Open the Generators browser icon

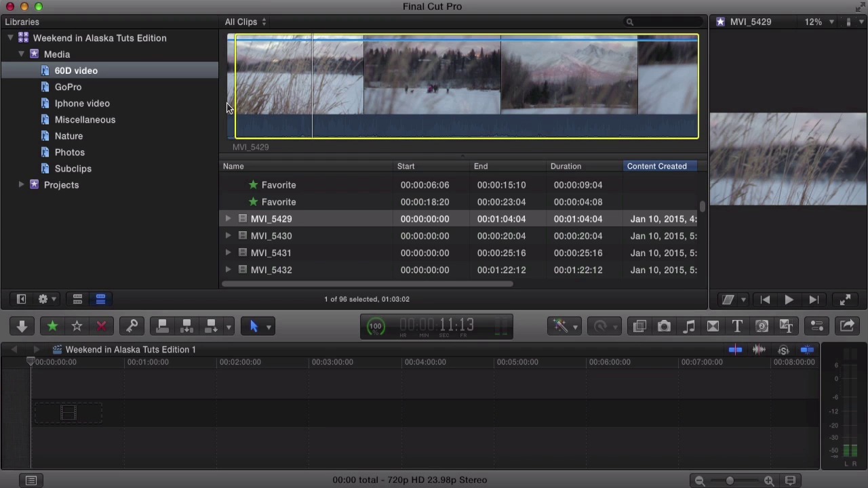[x=762, y=327]
